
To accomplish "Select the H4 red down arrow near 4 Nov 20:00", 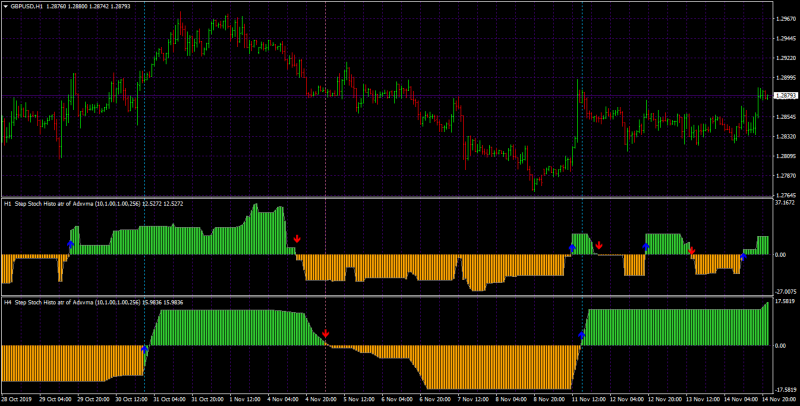I will click(326, 334).
